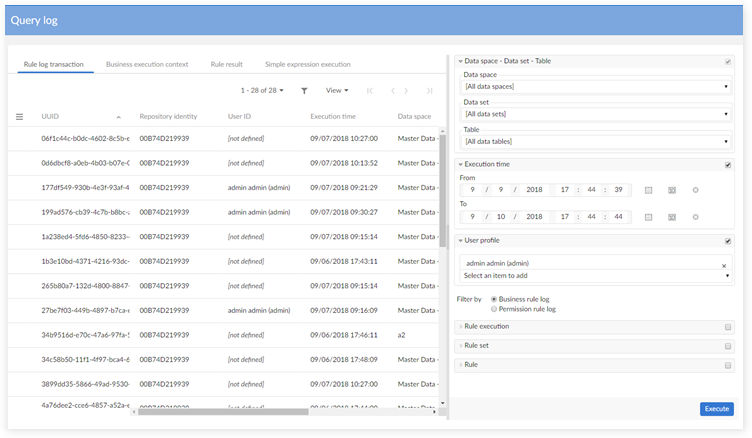Screen dimensions: 752x438
Task: Uncheck the Execution time filter checkbox
Action: (x=728, y=165)
